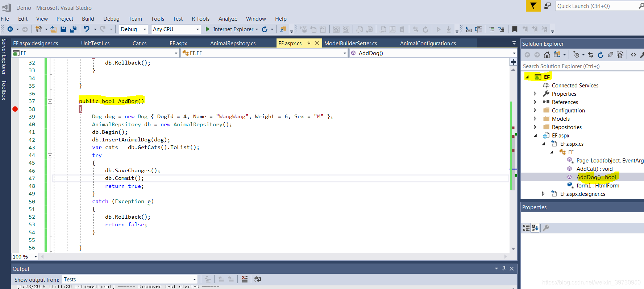This screenshot has width=644, height=289.
Task: Click the Undo arrow icon
Action: 86,29
